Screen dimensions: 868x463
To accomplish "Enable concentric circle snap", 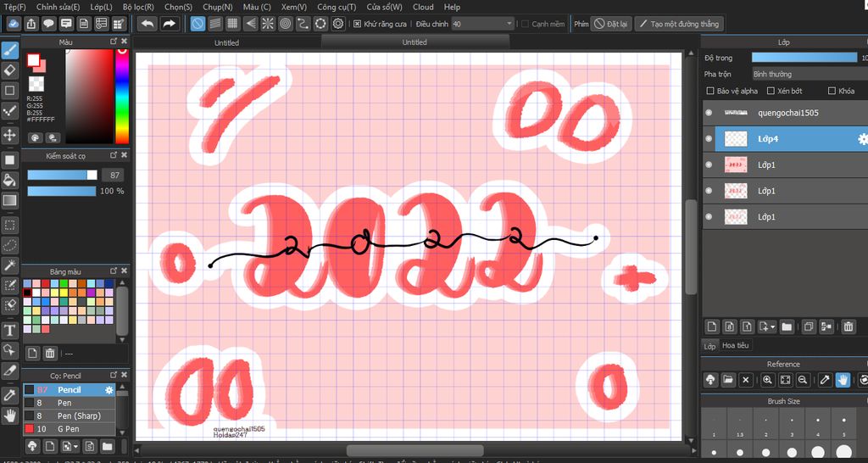I will tap(286, 24).
